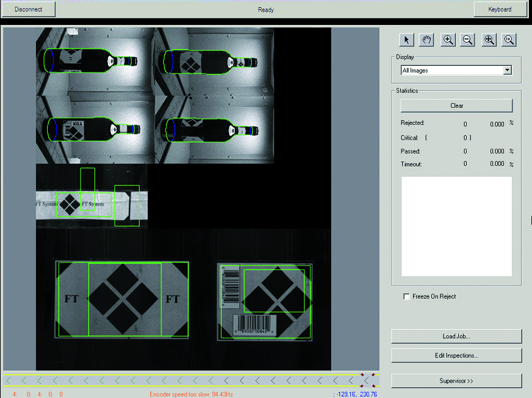The image size is (532, 398).
Task: Activate the hand pan tool
Action: (427, 40)
